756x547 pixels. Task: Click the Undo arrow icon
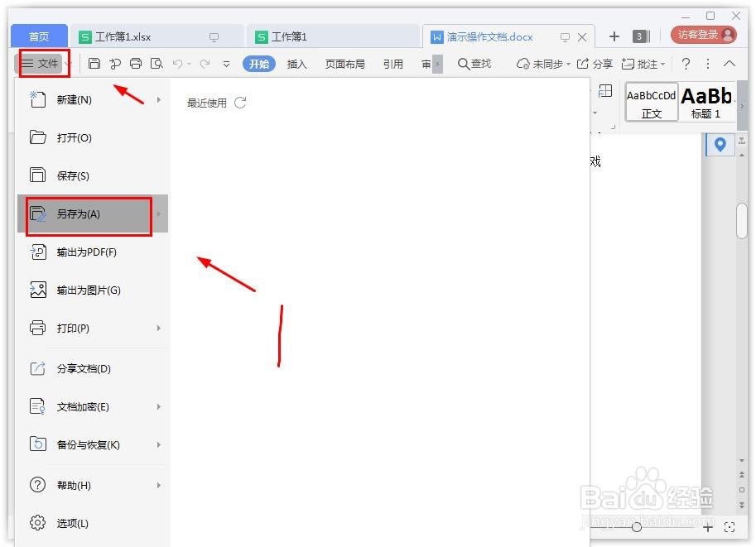177,63
